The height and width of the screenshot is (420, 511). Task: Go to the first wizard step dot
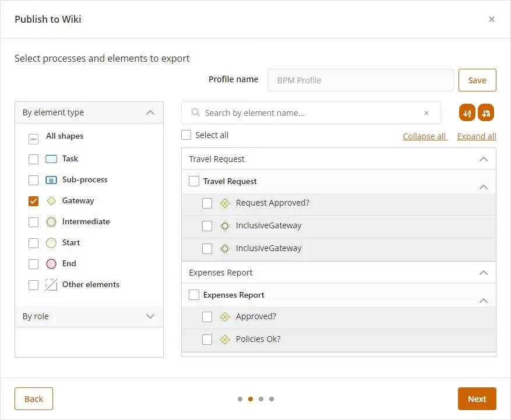pos(240,399)
